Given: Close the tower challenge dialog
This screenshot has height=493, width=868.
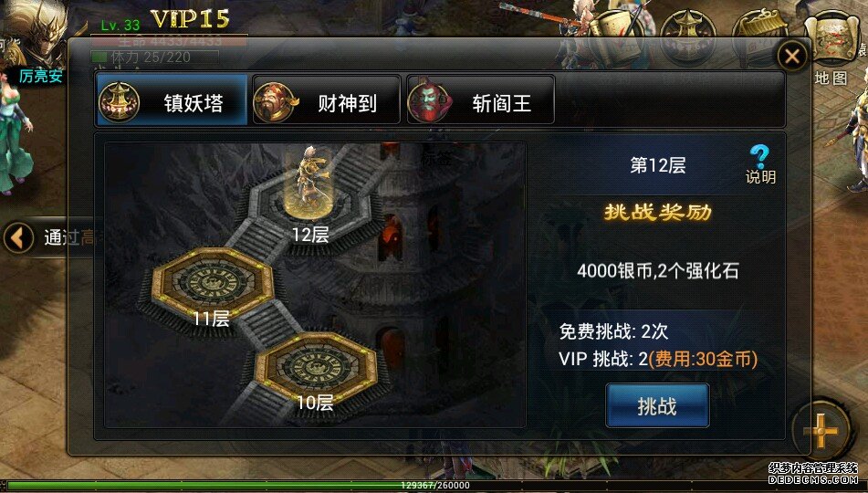Looking at the screenshot, I should pos(791,56).
